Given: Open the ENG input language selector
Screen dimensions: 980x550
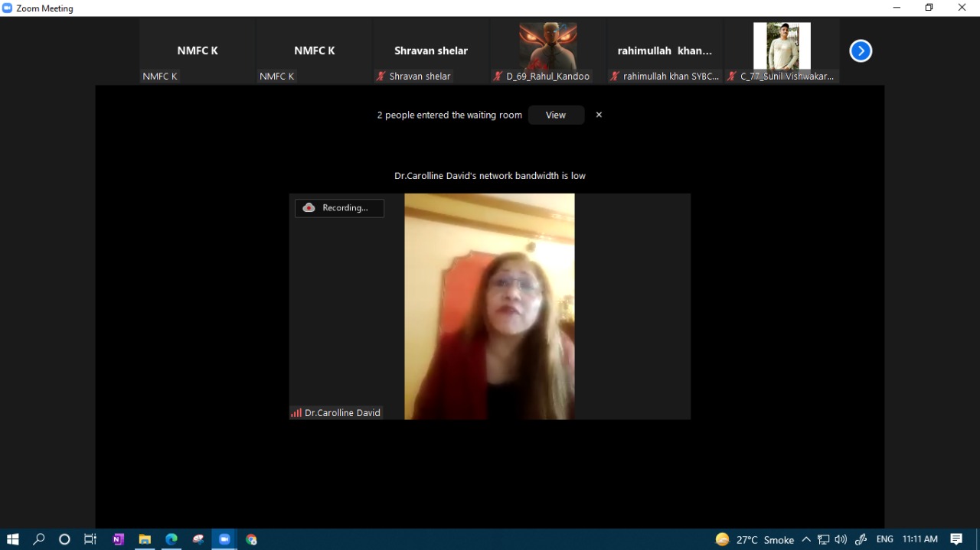Looking at the screenshot, I should 884,539.
